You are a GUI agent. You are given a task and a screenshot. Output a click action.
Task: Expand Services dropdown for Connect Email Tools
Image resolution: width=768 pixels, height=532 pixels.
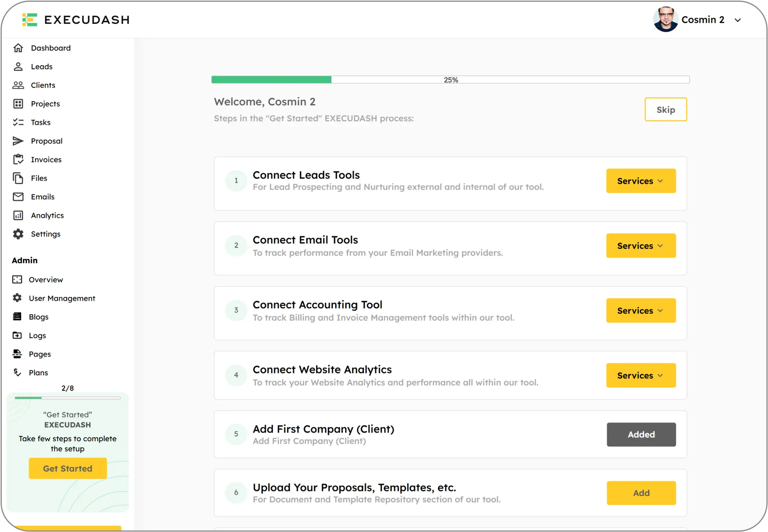click(641, 246)
